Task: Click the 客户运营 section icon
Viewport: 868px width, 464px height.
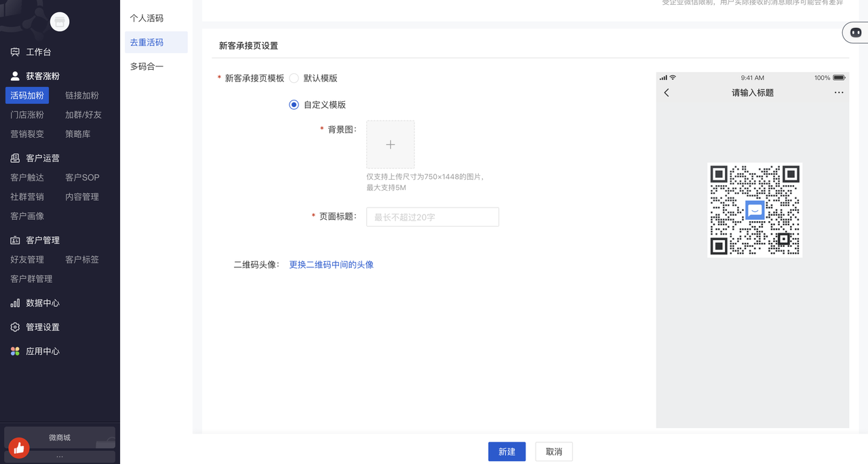Action: [15, 158]
